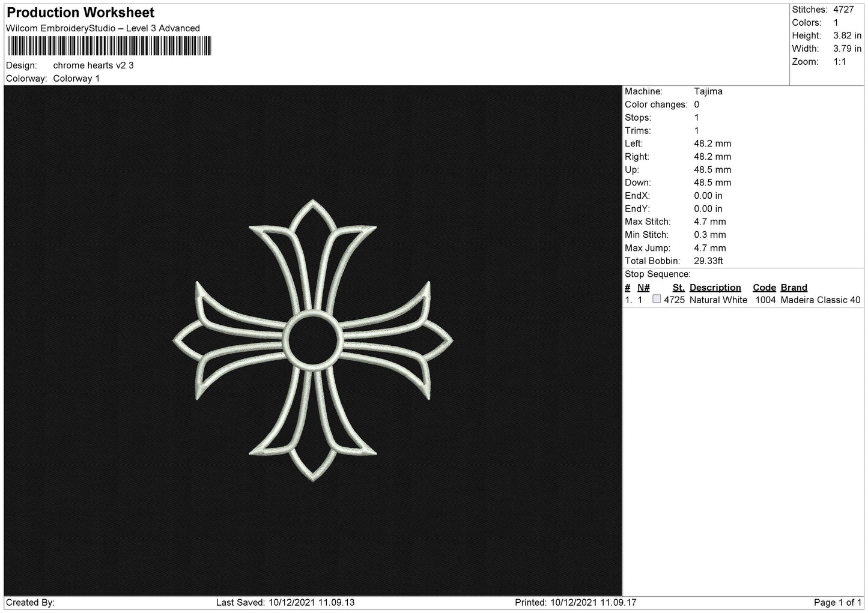The image size is (868, 613).
Task: Click the Height value '3.82 in'
Action: click(847, 36)
